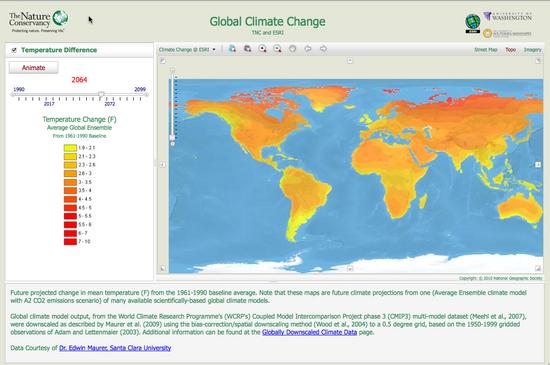Click the 4.5 - 5 legend swatch
550x365 pixels.
pyautogui.click(x=70, y=208)
